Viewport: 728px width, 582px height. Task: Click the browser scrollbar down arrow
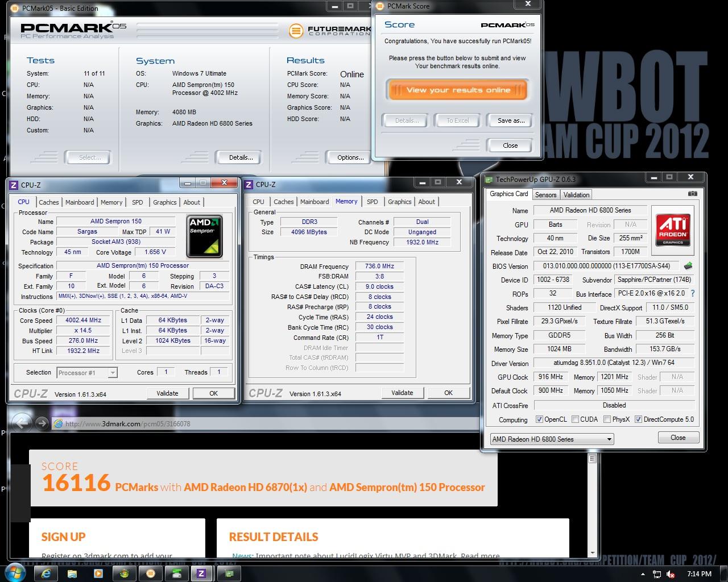pos(591,552)
